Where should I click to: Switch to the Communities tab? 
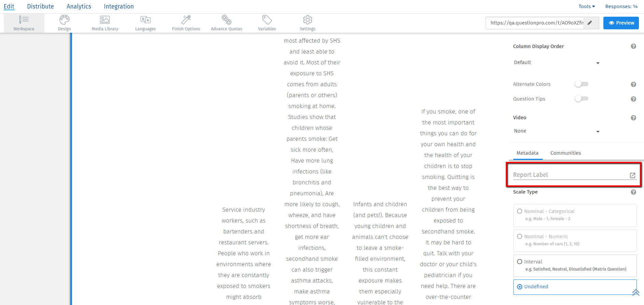(x=566, y=153)
